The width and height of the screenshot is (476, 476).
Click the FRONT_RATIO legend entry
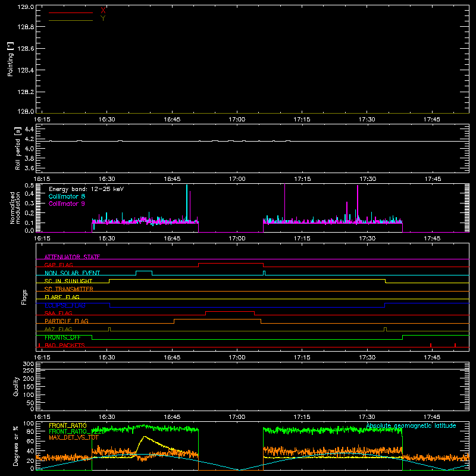click(68, 425)
